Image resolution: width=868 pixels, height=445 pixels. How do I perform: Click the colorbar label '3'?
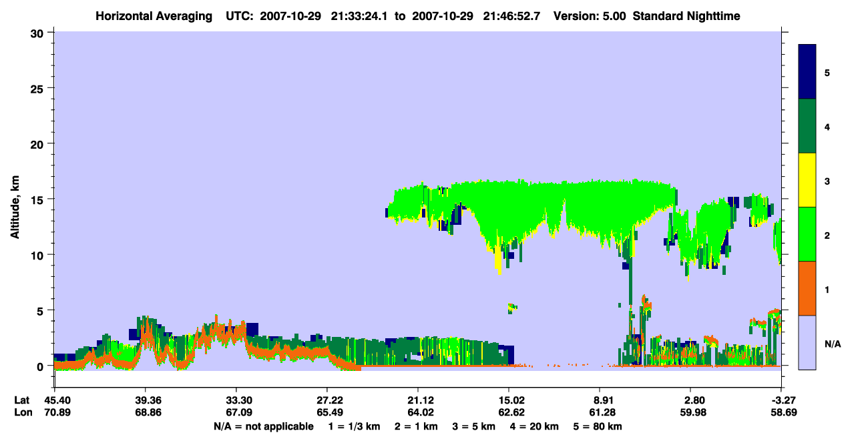pyautogui.click(x=827, y=180)
